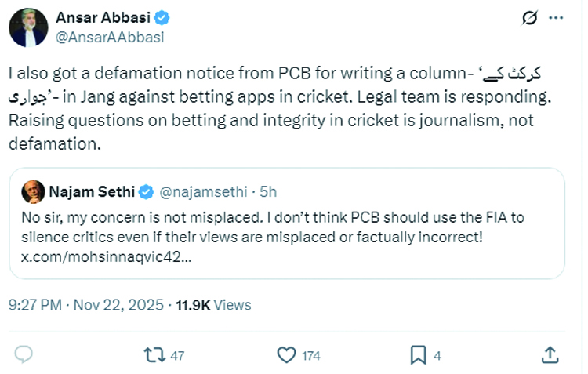
Task: Click the repost arrows icon
Action: (154, 355)
